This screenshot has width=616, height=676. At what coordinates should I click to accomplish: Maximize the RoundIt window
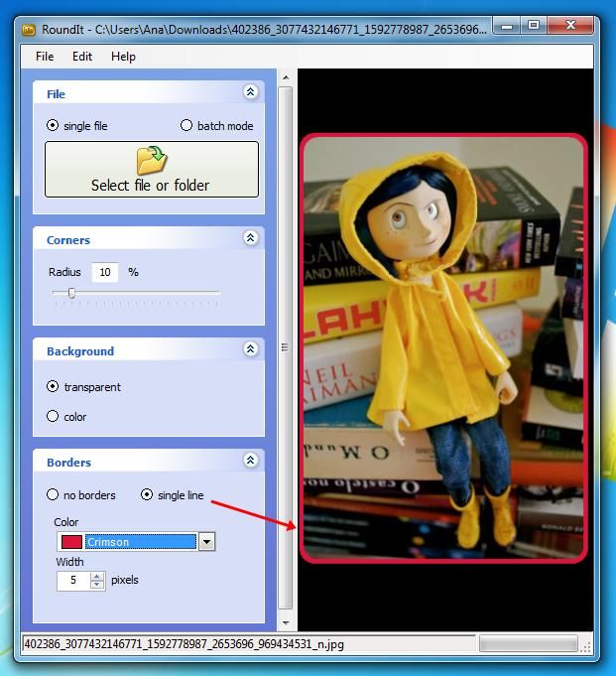click(534, 26)
